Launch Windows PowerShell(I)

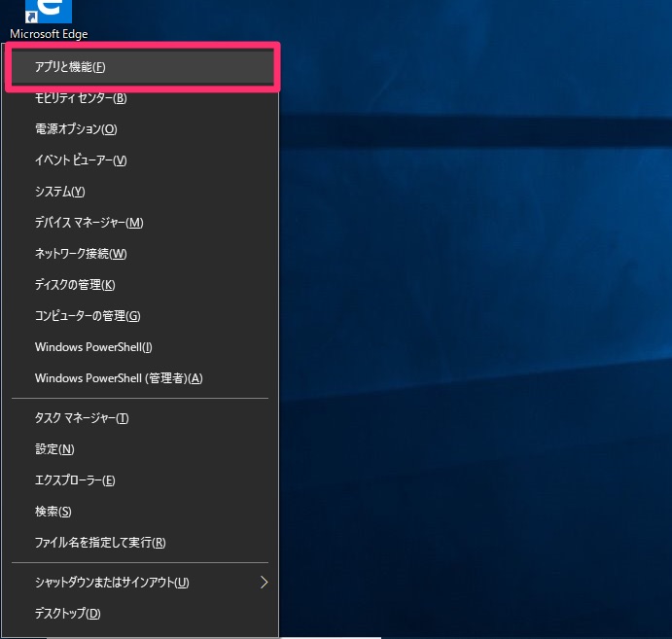(140, 347)
